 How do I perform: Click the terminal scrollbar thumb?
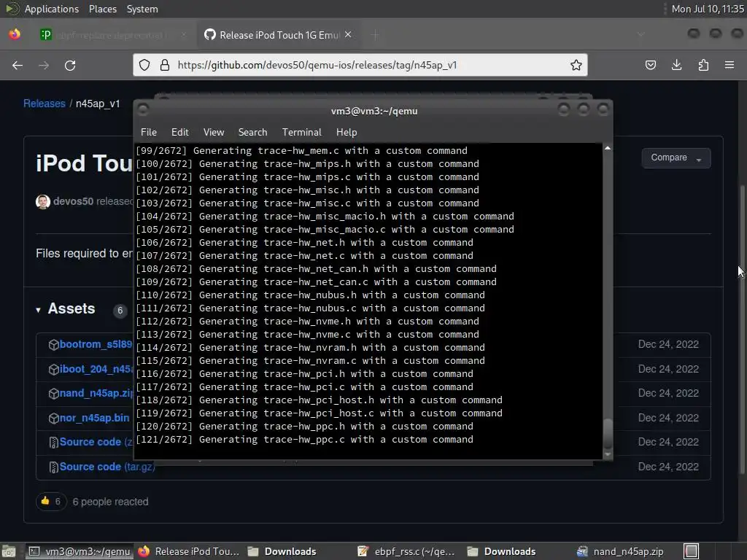[x=608, y=433]
